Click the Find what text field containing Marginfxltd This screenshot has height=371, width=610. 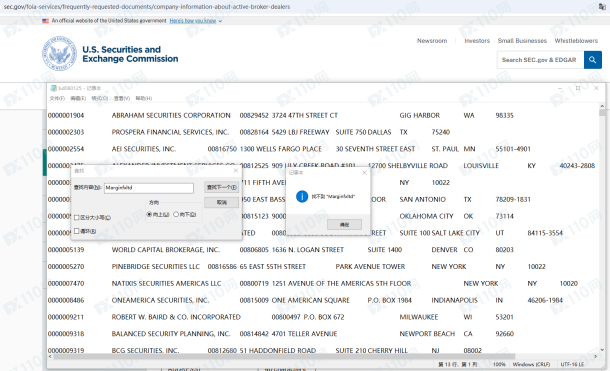tap(149, 188)
